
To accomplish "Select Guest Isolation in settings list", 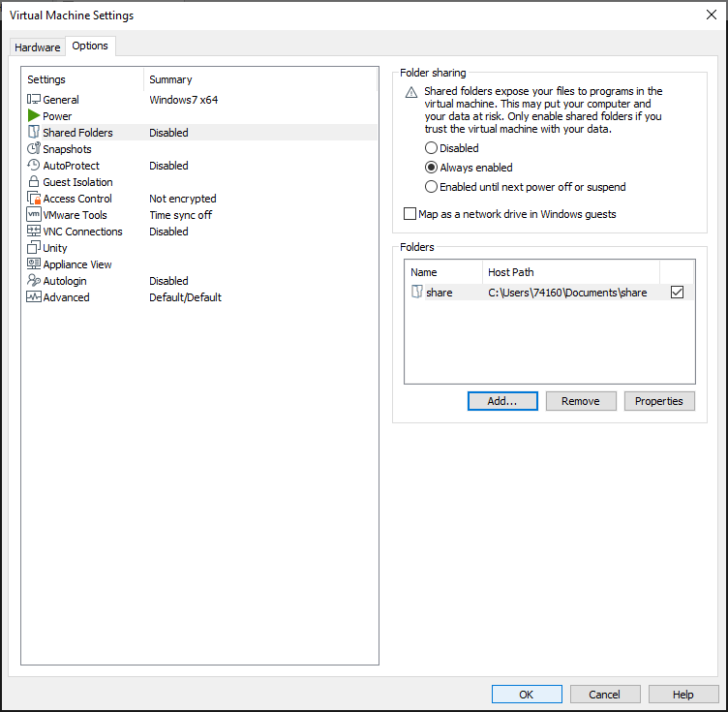I will point(77,182).
